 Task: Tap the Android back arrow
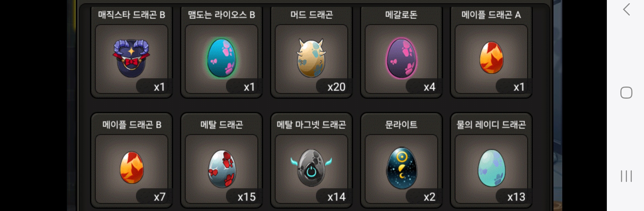tap(626, 10)
